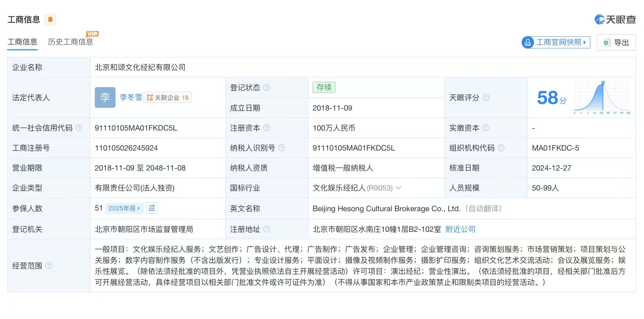This screenshot has width=644, height=319.
Task: Click help icon next to 登记状态
Action: (267, 88)
